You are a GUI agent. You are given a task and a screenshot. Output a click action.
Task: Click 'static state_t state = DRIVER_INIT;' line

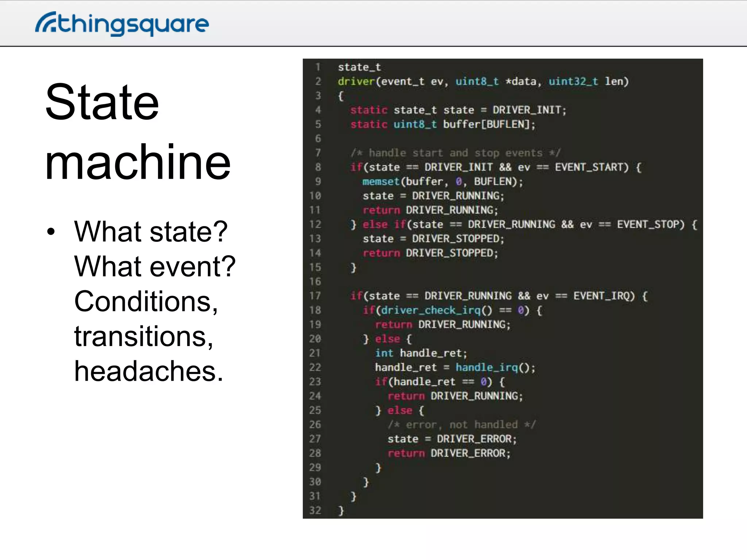[x=458, y=110]
